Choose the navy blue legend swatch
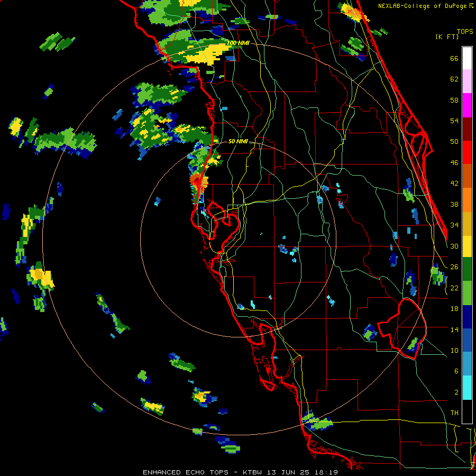476x476 pixels. tap(467, 317)
